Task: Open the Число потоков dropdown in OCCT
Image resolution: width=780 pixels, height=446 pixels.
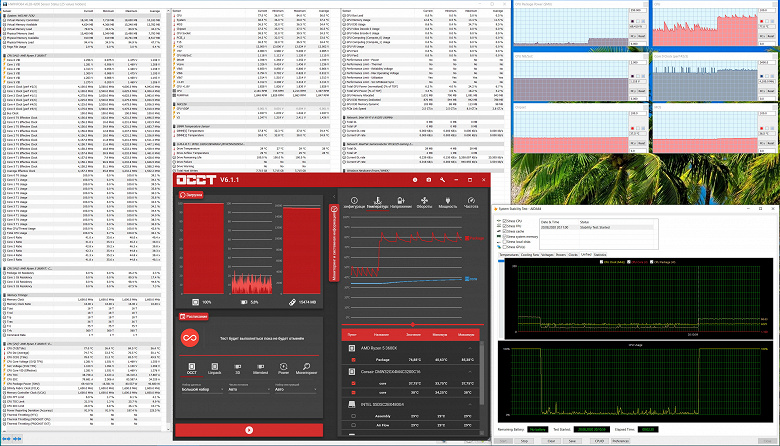Action: [249, 389]
